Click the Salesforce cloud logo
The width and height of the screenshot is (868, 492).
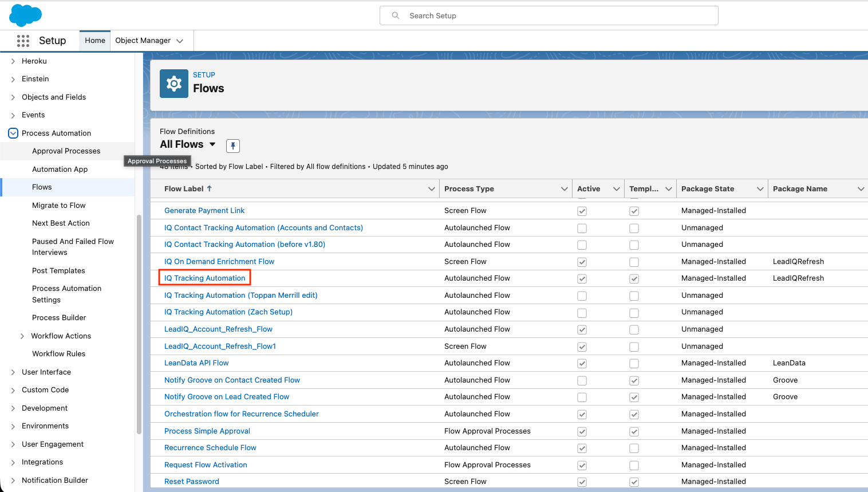pyautogui.click(x=25, y=15)
